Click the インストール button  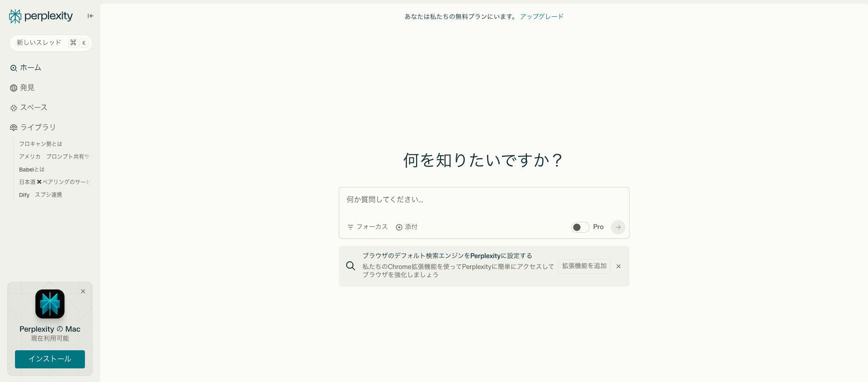(x=50, y=359)
